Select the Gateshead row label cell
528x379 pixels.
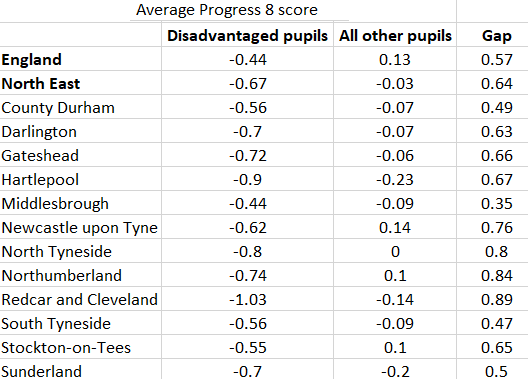(80, 155)
